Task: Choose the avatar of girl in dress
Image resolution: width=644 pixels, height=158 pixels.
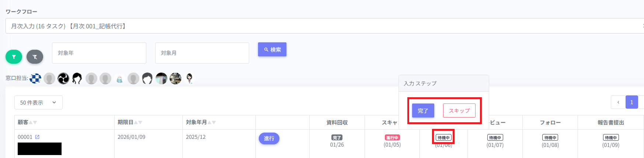Action: point(189,78)
